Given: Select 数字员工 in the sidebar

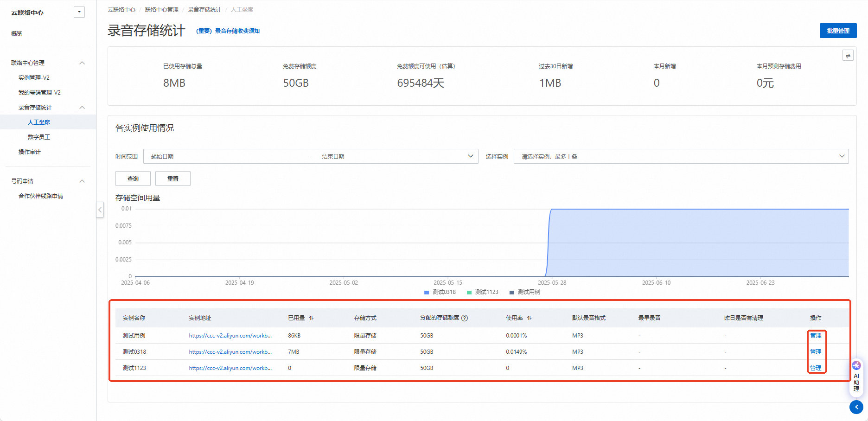Looking at the screenshot, I should (x=39, y=137).
